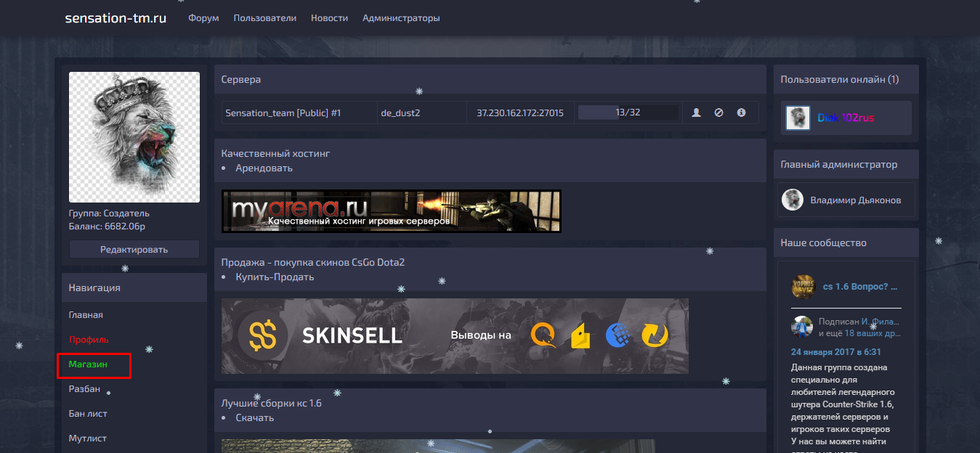Click the Баланс: 6682.06р text
Image resolution: width=980 pixels, height=453 pixels.
pos(108,226)
